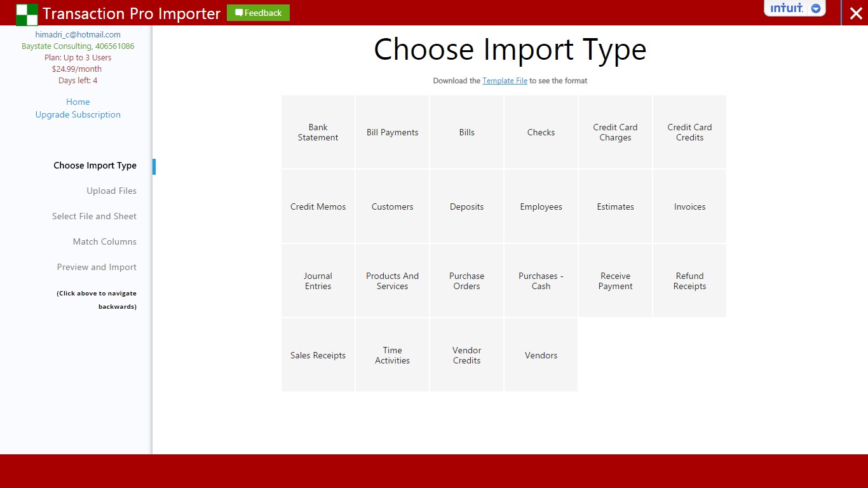The width and height of the screenshot is (868, 488).
Task: Pick Credit Card Charges import type
Action: [x=615, y=132]
